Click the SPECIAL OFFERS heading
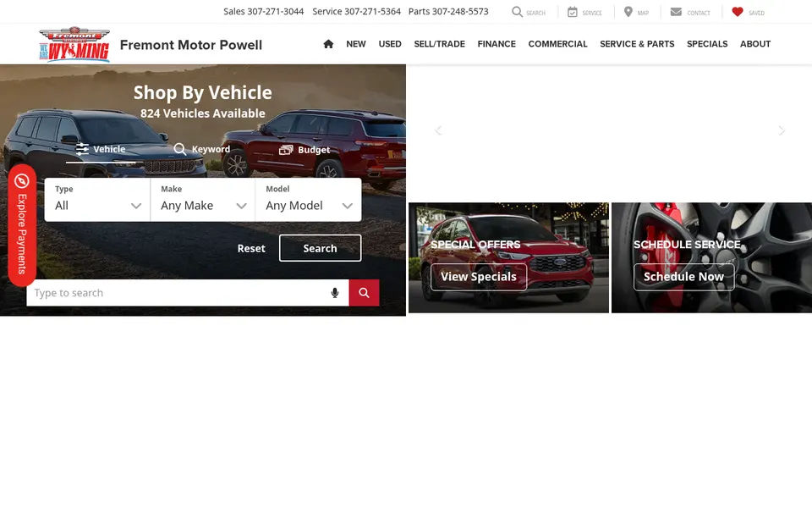The image size is (812, 508). tap(475, 245)
